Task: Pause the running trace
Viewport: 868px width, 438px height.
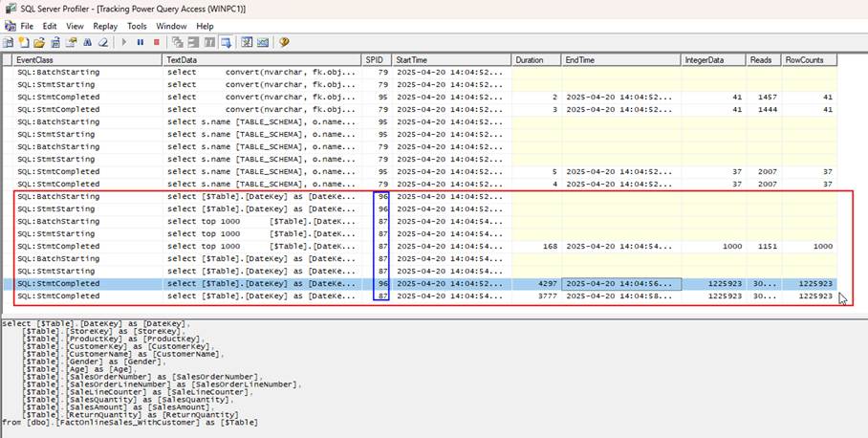Action: (x=141, y=42)
